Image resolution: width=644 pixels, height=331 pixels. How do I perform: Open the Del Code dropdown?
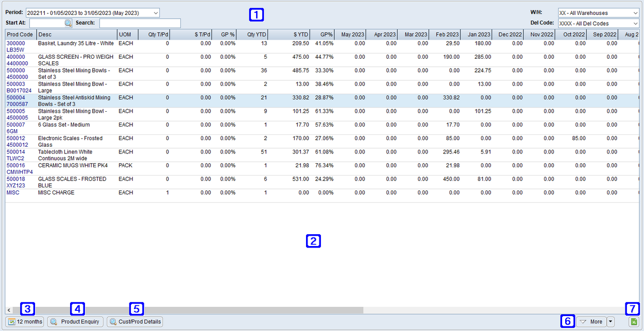click(636, 23)
